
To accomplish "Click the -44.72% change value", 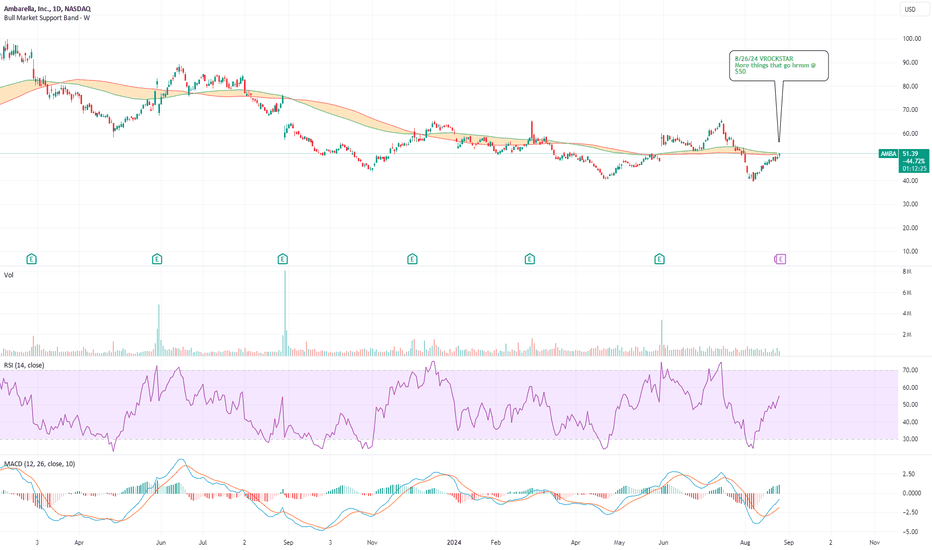I will pyautogui.click(x=914, y=161).
